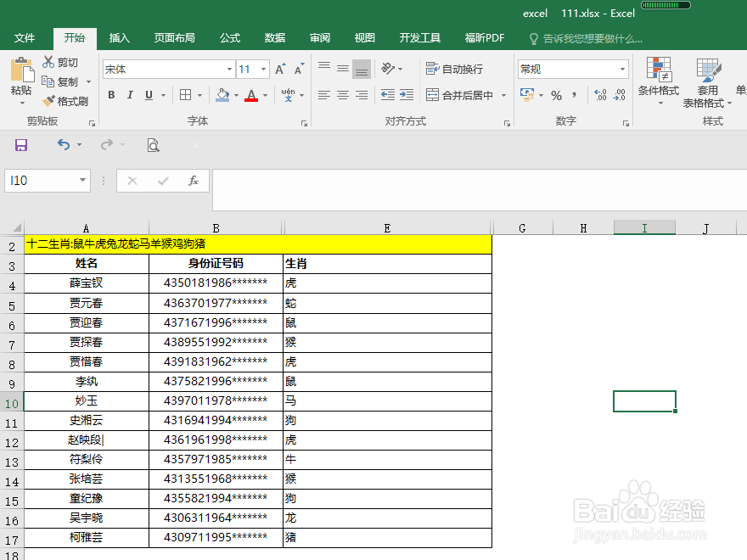Click 自动换行 wrap text button
Screen dimensions: 747x560
click(454, 69)
